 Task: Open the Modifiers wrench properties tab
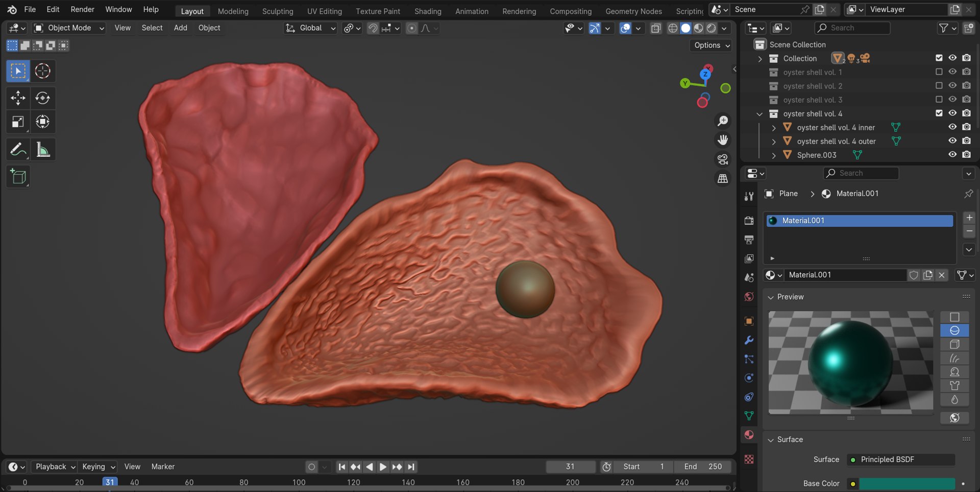(749, 340)
